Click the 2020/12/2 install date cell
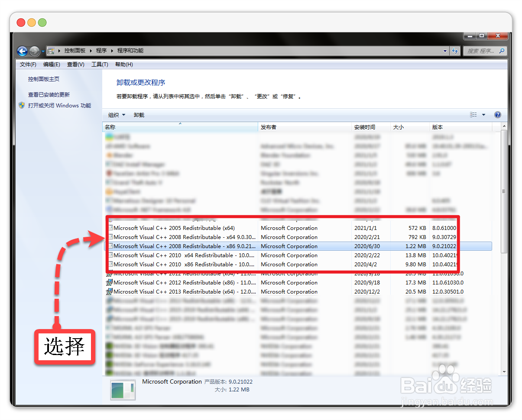 tap(367, 292)
